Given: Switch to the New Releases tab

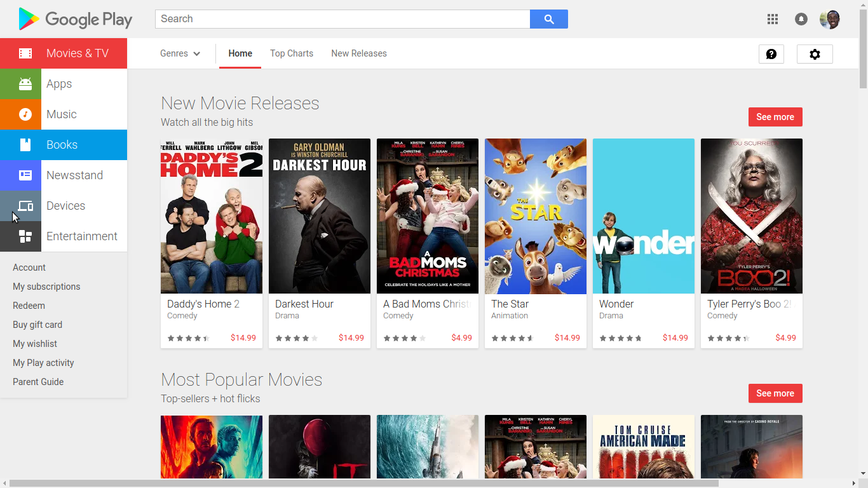Looking at the screenshot, I should point(359,53).
